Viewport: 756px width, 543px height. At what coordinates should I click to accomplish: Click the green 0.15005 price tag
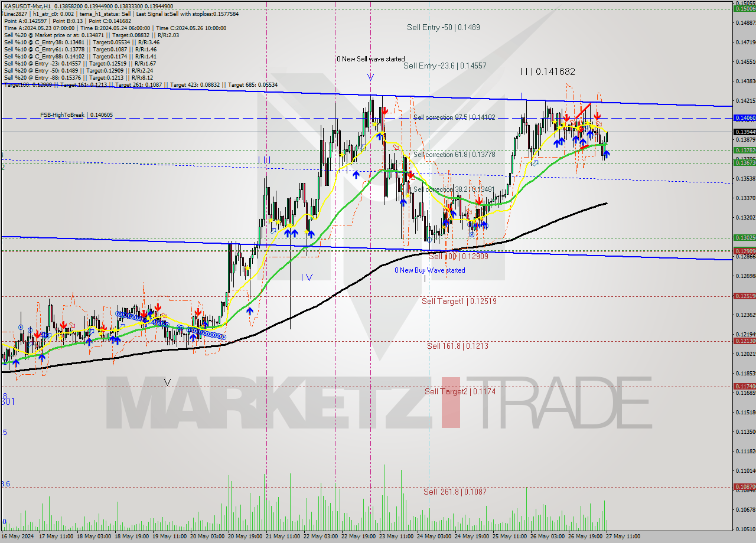[744, 8]
